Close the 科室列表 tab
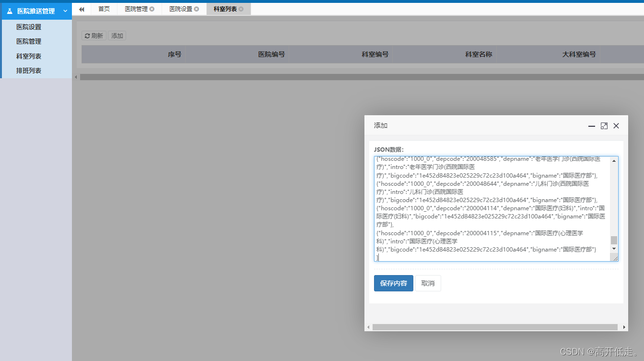This screenshot has height=361, width=644. coord(241,9)
